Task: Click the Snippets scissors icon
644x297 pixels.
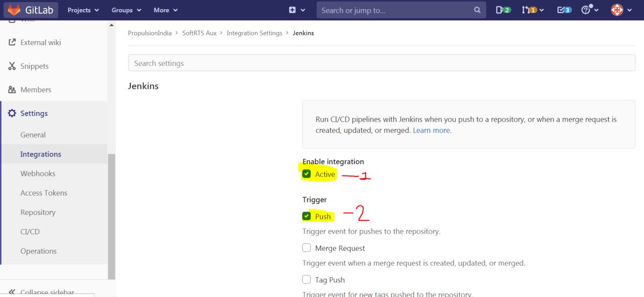Action: (12, 66)
